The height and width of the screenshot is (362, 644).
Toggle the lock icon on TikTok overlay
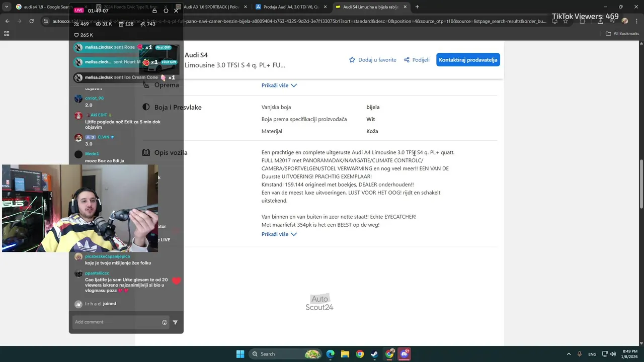pyautogui.click(x=154, y=11)
